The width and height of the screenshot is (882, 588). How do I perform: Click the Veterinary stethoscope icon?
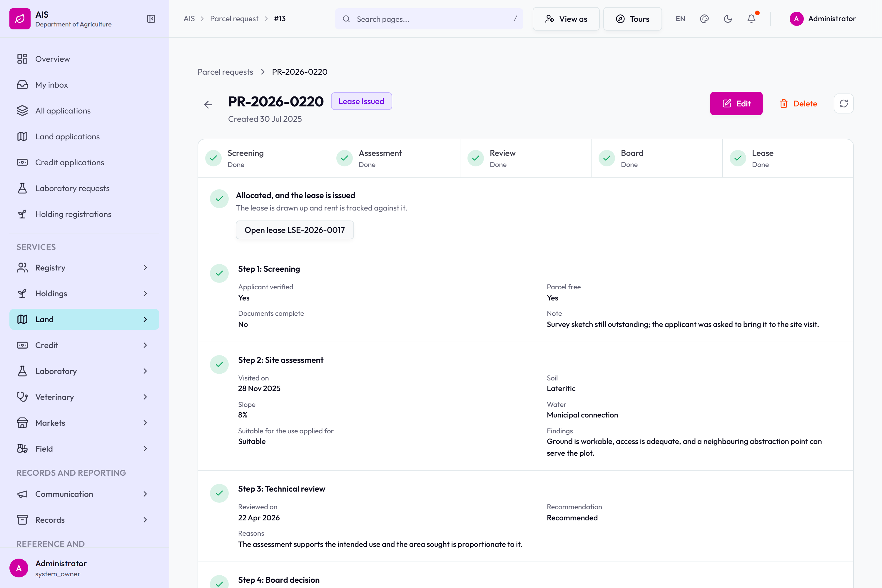(x=22, y=397)
